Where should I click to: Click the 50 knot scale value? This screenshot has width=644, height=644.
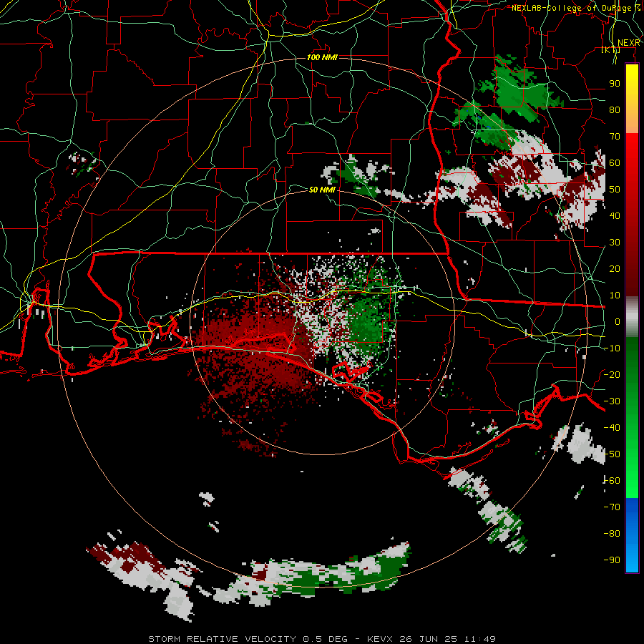(615, 190)
